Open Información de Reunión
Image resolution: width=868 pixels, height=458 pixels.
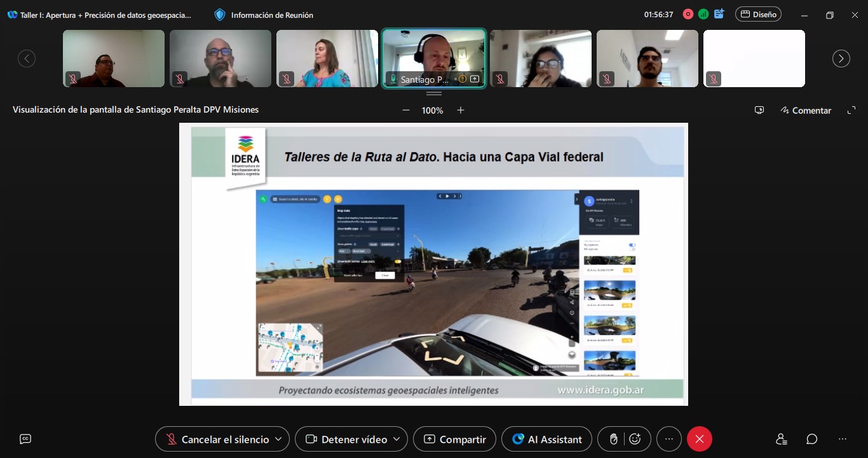point(264,15)
